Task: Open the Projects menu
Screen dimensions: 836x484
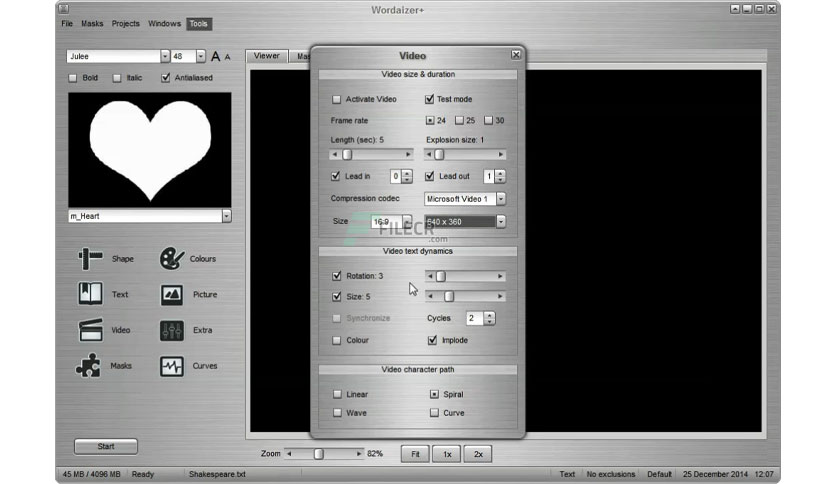Action: (x=125, y=23)
